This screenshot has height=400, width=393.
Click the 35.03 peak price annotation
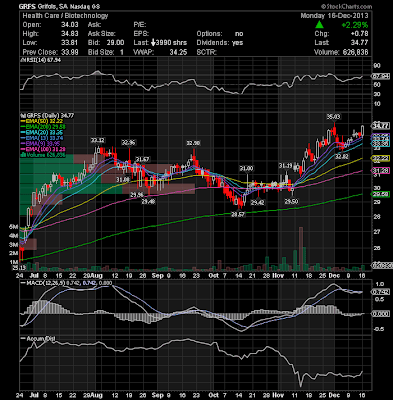pos(333,117)
